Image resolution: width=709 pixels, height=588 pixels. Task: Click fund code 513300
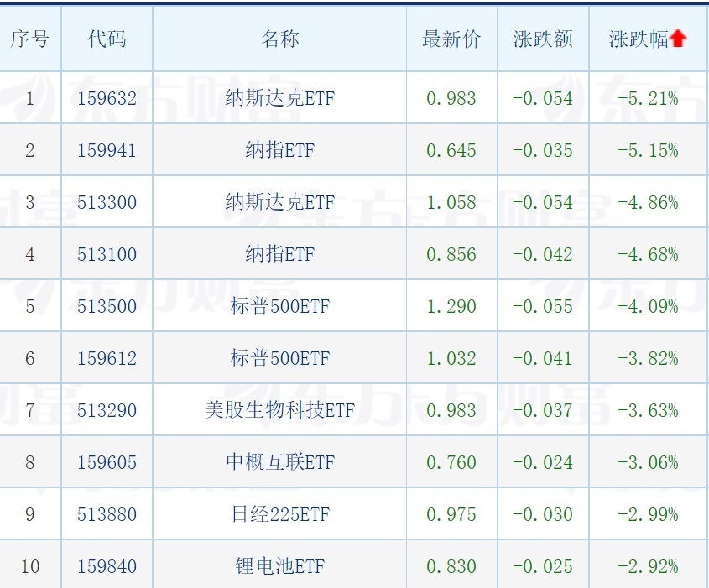click(x=107, y=203)
